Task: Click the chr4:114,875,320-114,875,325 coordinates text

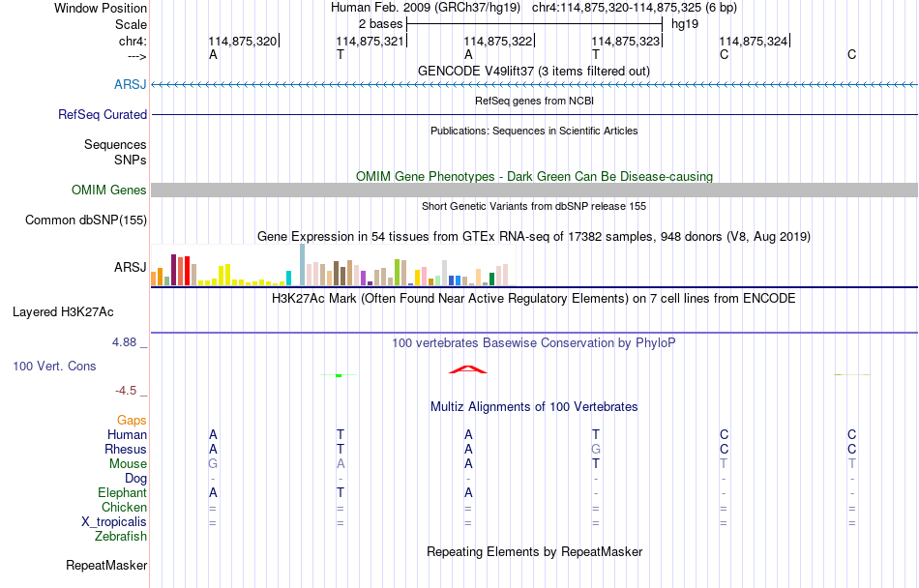Action: pyautogui.click(x=635, y=8)
